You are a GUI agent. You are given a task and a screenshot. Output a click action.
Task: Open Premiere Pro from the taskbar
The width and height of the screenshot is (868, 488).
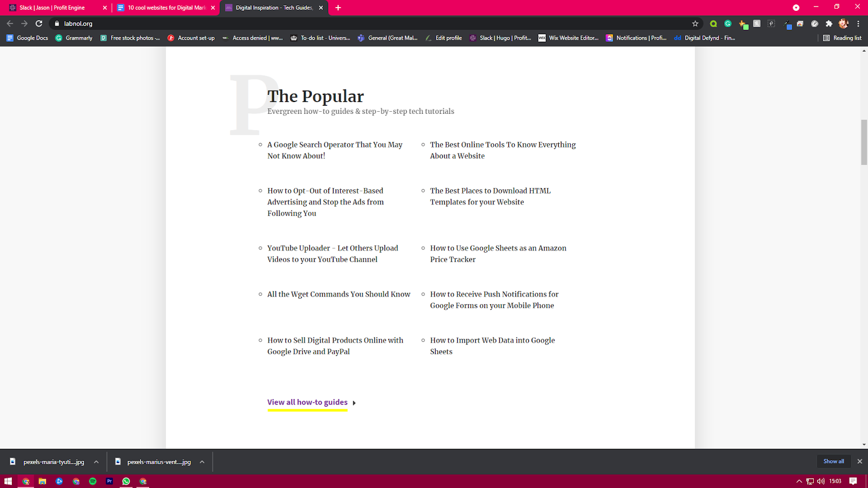110,481
